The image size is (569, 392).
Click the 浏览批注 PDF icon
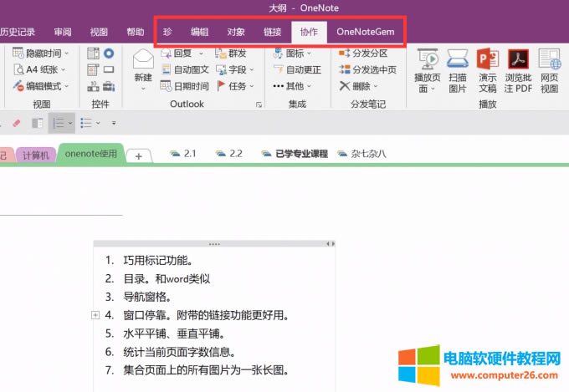[518, 60]
